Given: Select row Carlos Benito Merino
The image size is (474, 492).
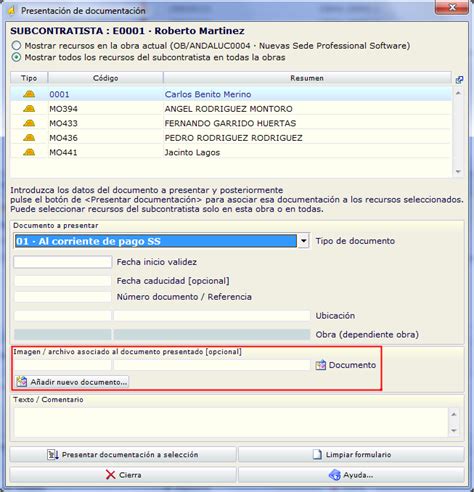Looking at the screenshot, I should coord(231,94).
